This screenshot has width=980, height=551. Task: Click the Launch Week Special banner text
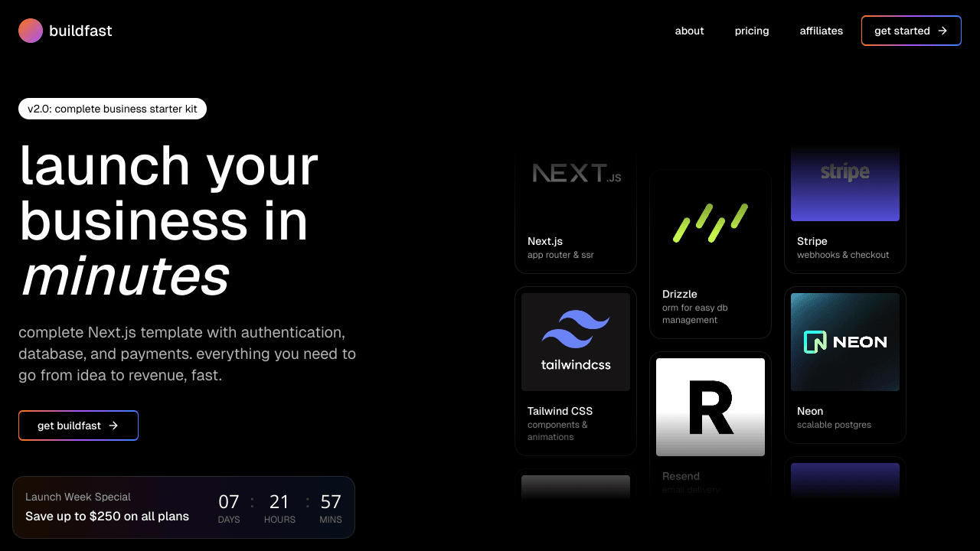click(78, 497)
